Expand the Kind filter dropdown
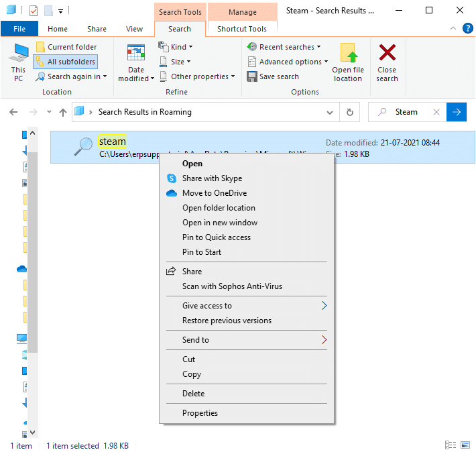 [176, 47]
